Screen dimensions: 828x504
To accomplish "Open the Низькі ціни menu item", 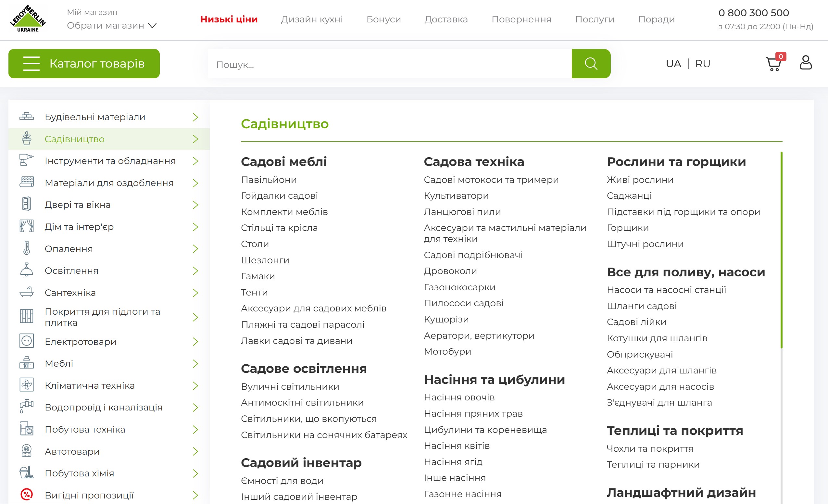I will tap(229, 19).
